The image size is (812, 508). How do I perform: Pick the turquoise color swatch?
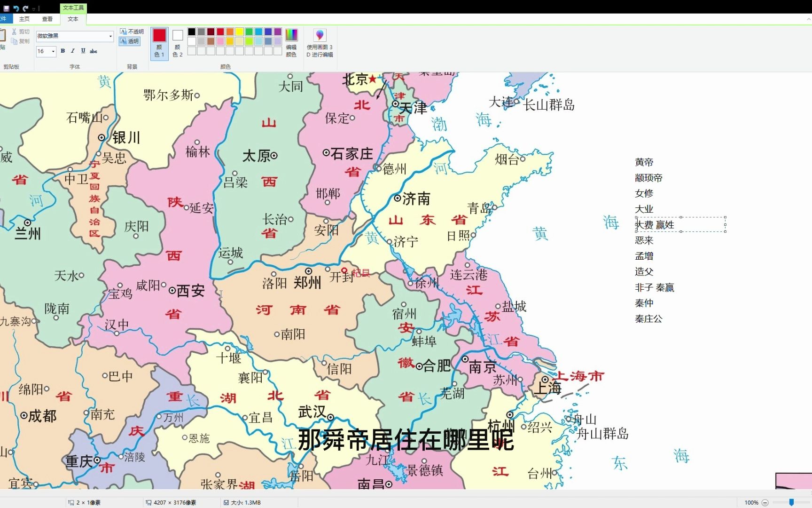click(x=258, y=32)
